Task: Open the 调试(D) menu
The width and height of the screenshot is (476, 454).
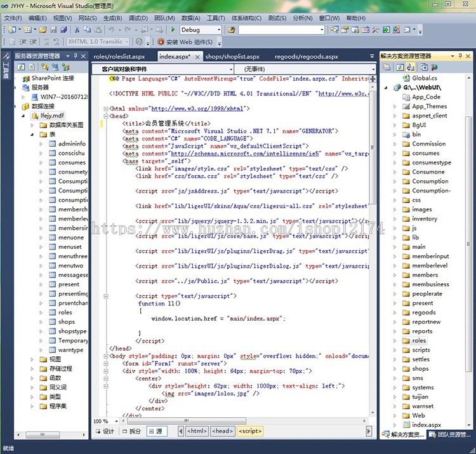Action: click(x=138, y=18)
